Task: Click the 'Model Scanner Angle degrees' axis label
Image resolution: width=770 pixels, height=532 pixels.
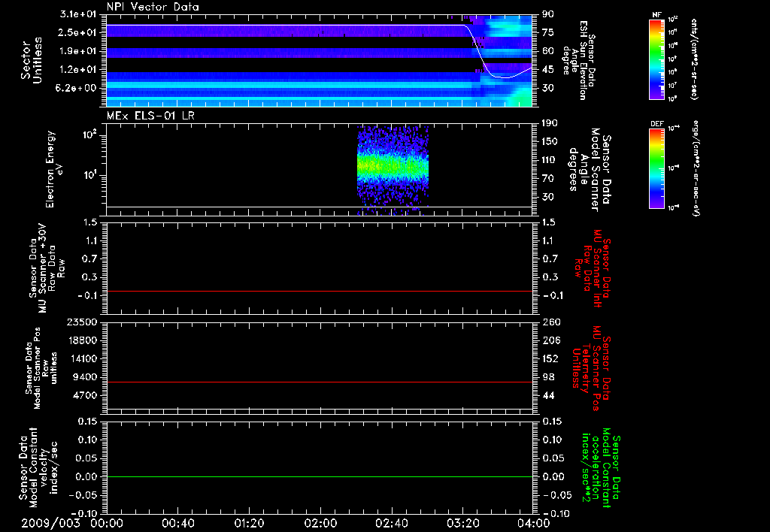Action: pos(584,170)
